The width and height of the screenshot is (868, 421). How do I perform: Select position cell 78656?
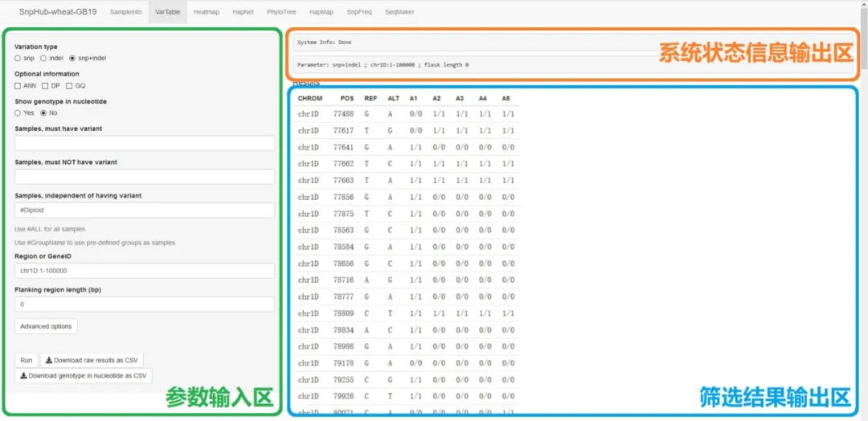(x=343, y=264)
